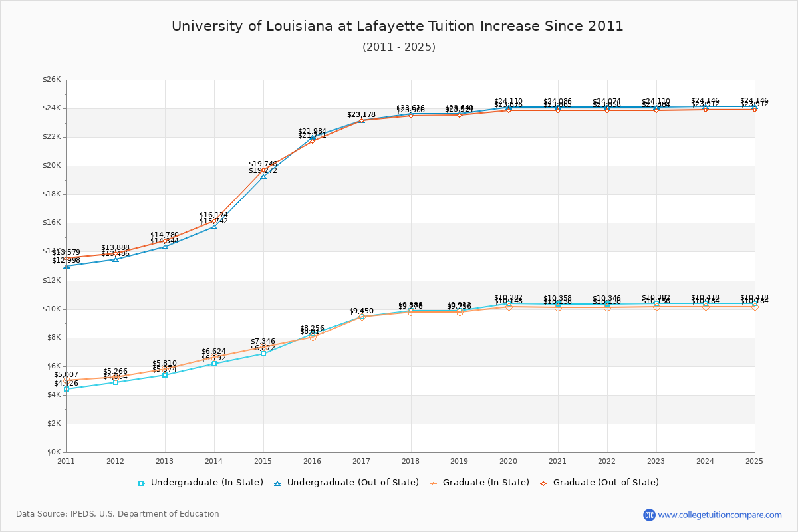Select 2016 Graduate In-State circle data point
The height and width of the screenshot is (532, 798).
point(313,337)
